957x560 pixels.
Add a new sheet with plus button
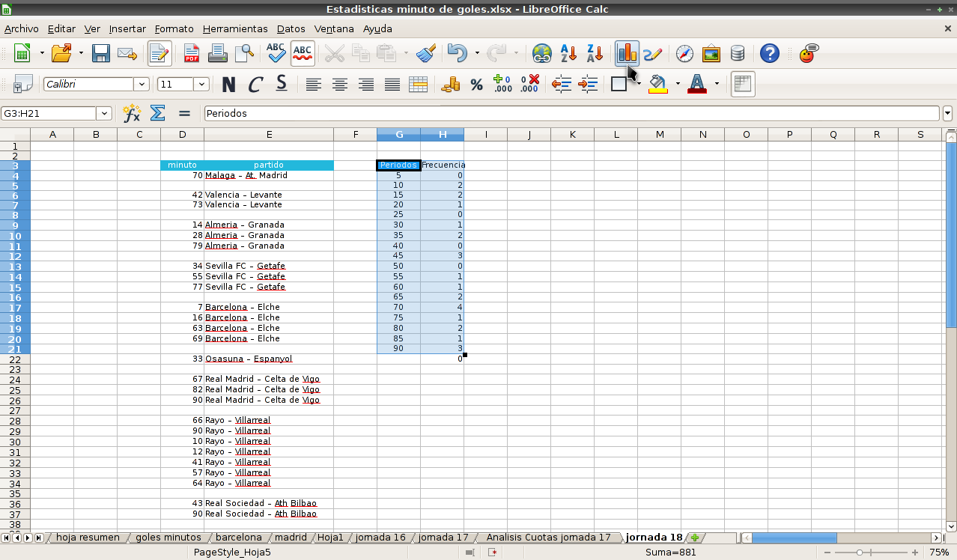695,538
